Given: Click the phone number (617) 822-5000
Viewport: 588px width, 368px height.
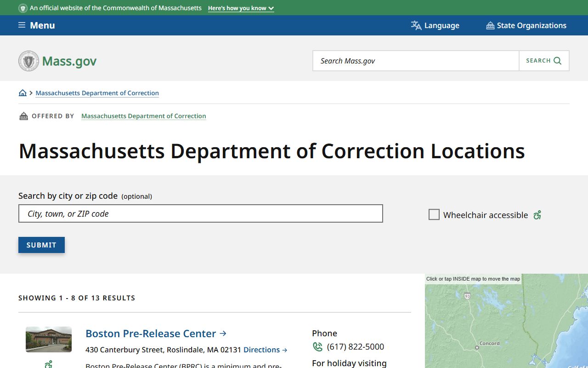Looking at the screenshot, I should point(356,347).
